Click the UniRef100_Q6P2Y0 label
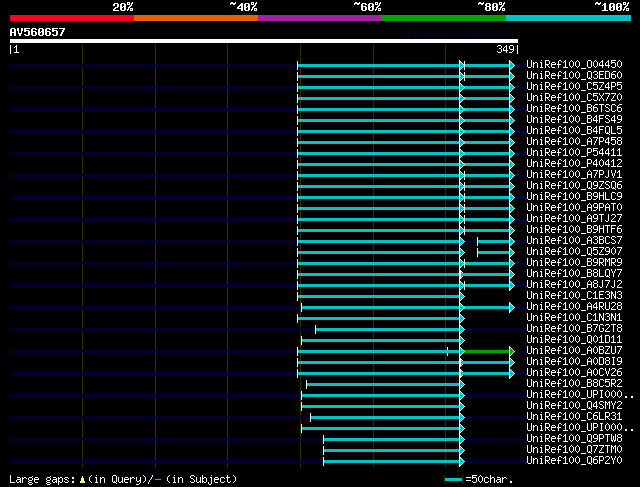This screenshot has height=487, width=640. click(574, 461)
